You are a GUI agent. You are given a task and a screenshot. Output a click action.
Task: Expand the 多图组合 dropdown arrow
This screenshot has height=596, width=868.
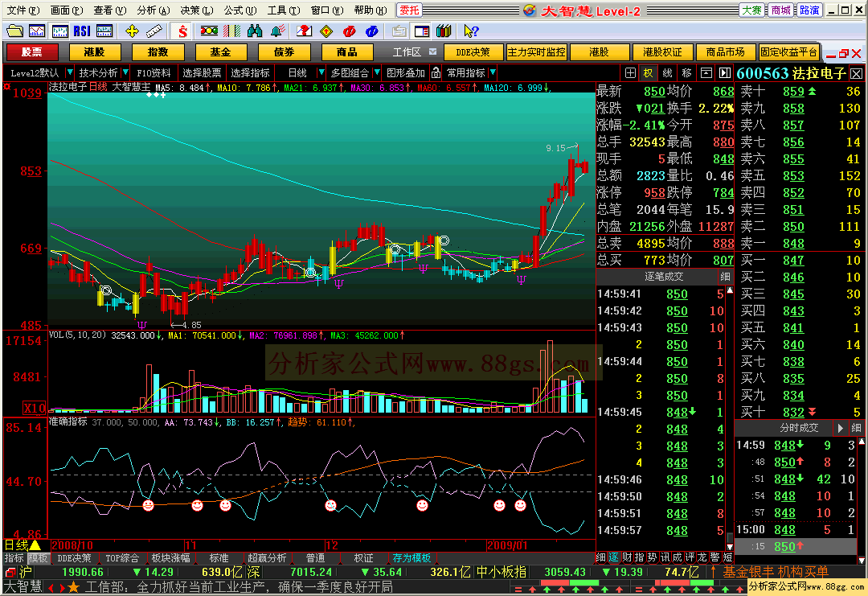(377, 72)
